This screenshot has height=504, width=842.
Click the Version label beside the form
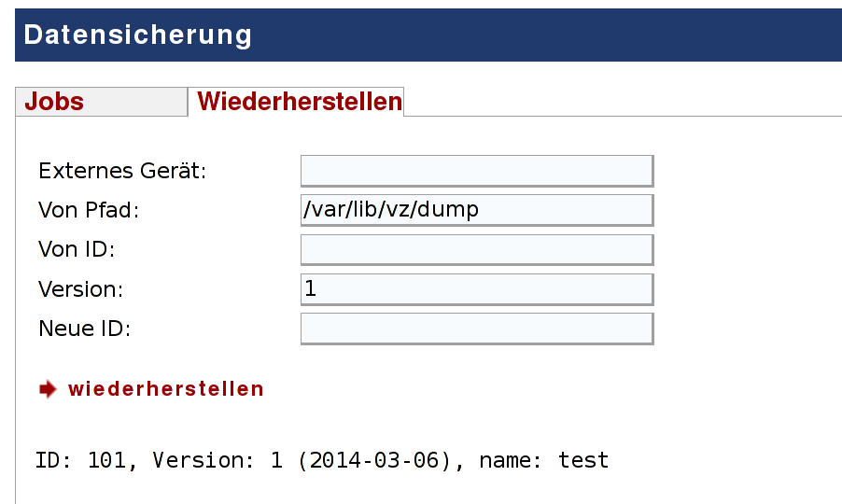click(80, 289)
